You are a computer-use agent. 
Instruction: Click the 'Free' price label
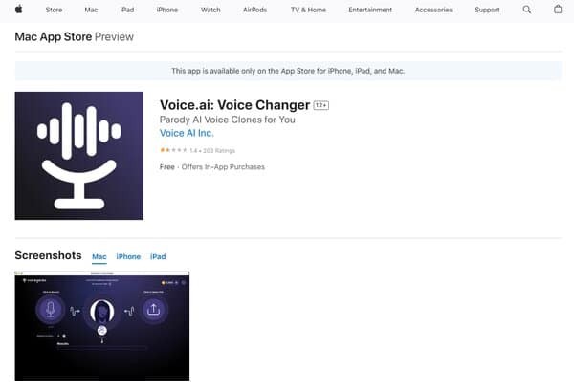pyautogui.click(x=166, y=167)
